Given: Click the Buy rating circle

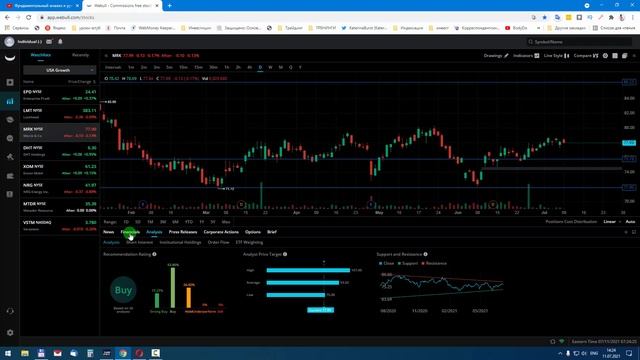Looking at the screenshot, I should pyautogui.click(x=123, y=290).
